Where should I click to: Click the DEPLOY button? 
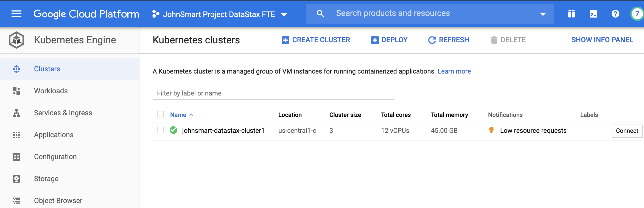pos(389,40)
